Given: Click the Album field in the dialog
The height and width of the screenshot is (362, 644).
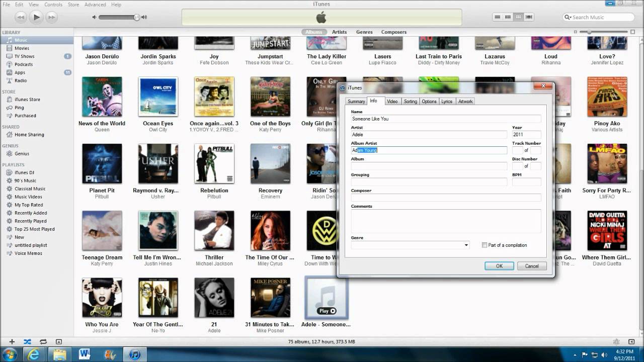Looking at the screenshot, I should pos(429,166).
